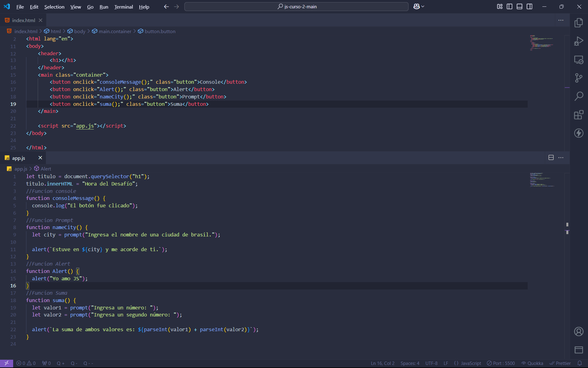Viewport: 588px width, 368px height.
Task: Open the Accounts menu icon
Action: 579,332
